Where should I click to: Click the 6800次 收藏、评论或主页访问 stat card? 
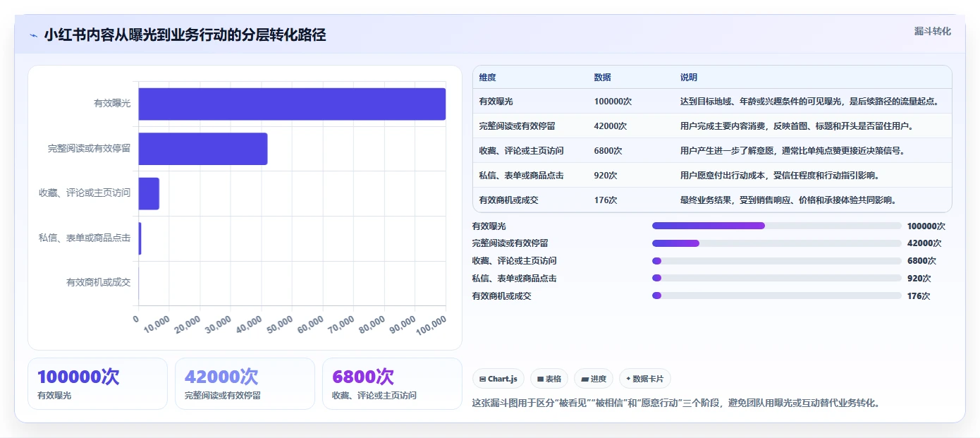(x=392, y=384)
